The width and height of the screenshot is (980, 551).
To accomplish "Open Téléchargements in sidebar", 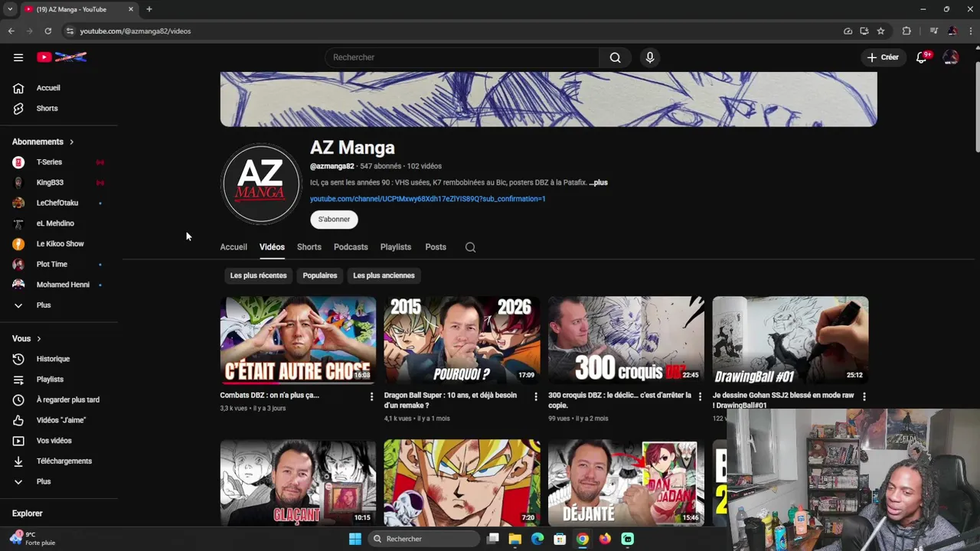I will 64,461.
